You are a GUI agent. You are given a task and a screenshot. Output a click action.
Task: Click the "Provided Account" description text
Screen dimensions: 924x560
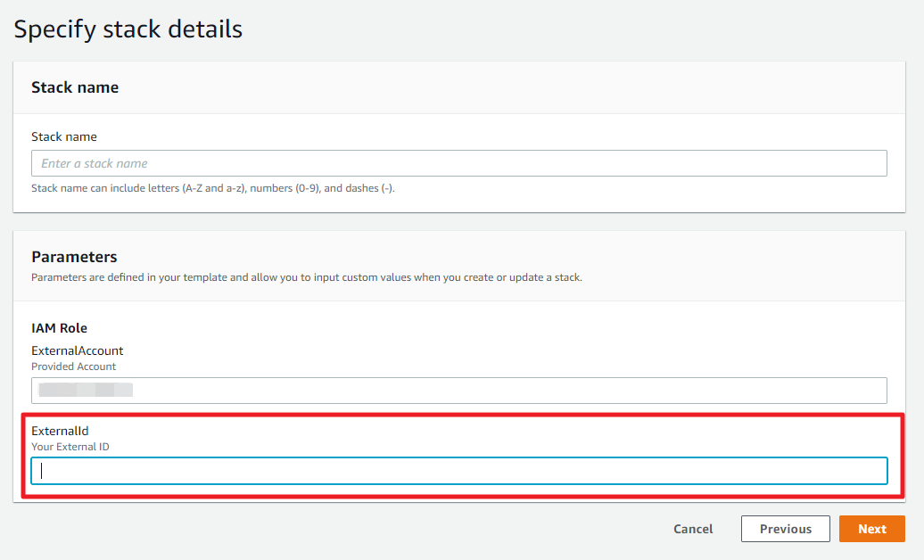(x=73, y=366)
